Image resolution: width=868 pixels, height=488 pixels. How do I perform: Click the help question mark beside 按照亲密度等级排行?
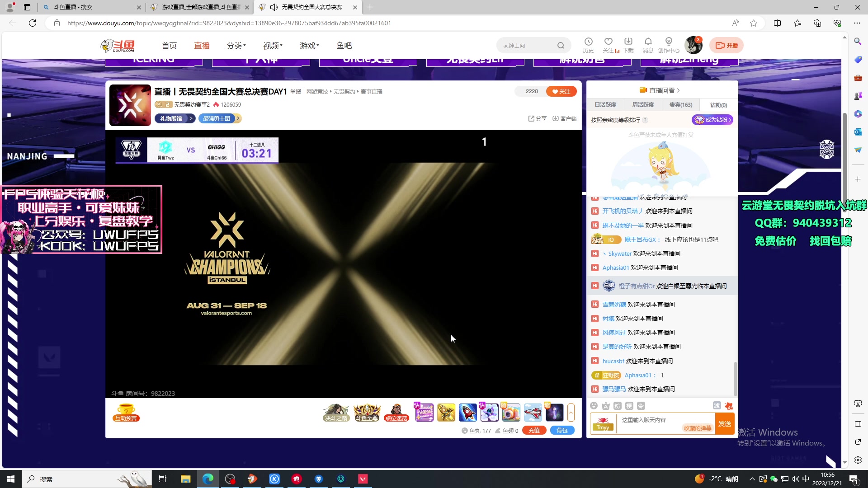click(646, 120)
